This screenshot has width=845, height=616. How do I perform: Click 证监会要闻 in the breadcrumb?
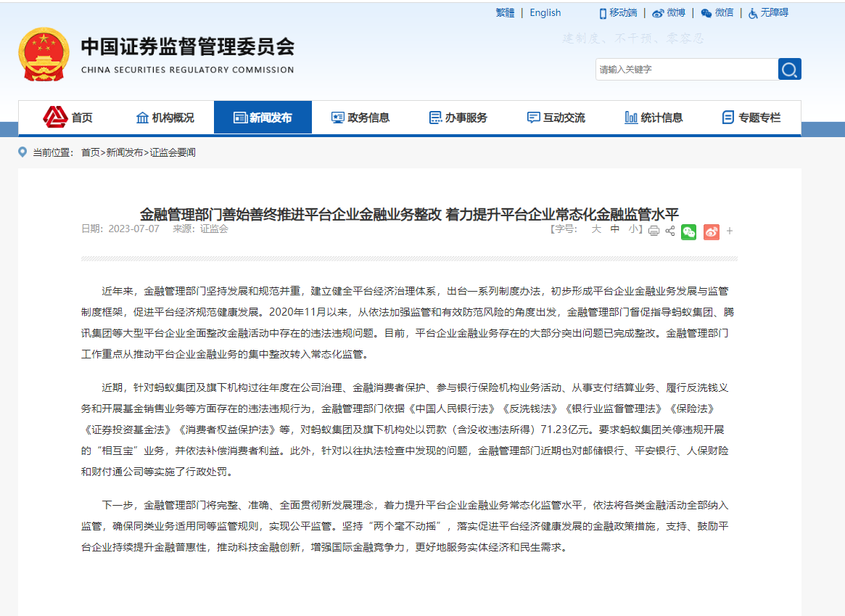[x=173, y=152]
